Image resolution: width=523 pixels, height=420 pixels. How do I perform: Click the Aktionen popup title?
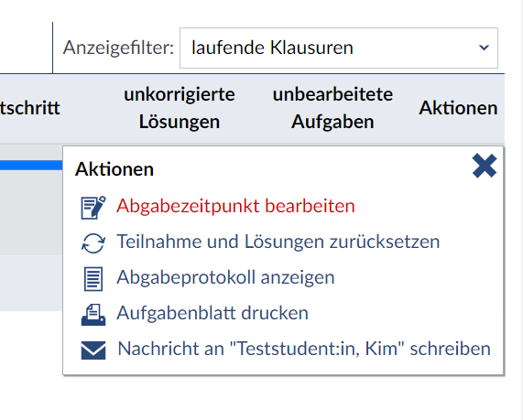[x=114, y=169]
